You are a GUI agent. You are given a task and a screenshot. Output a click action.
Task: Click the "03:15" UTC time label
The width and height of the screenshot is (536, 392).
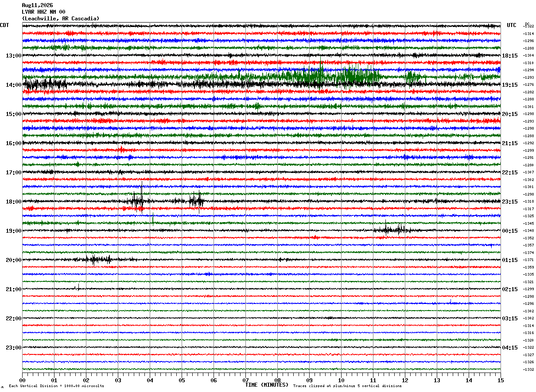click(510, 319)
